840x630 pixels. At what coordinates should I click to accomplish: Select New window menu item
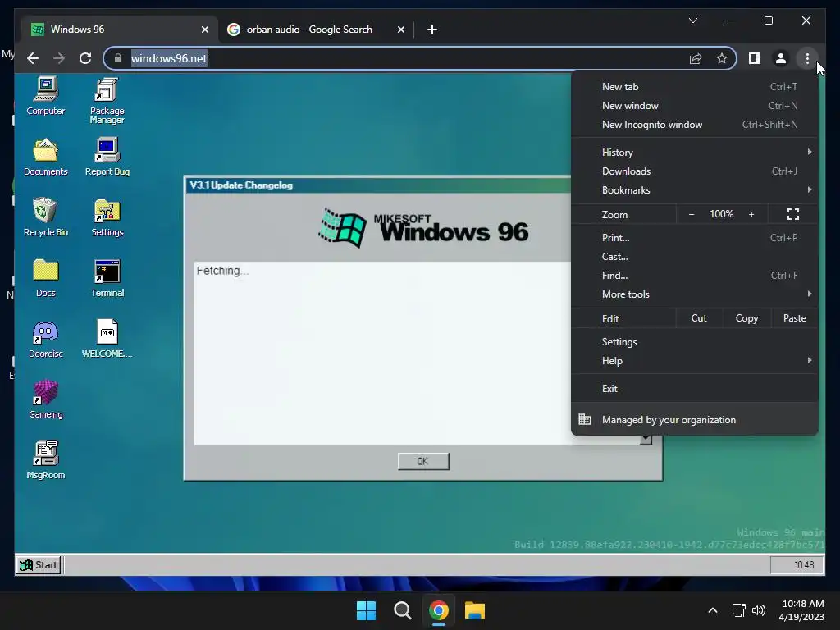click(694, 106)
